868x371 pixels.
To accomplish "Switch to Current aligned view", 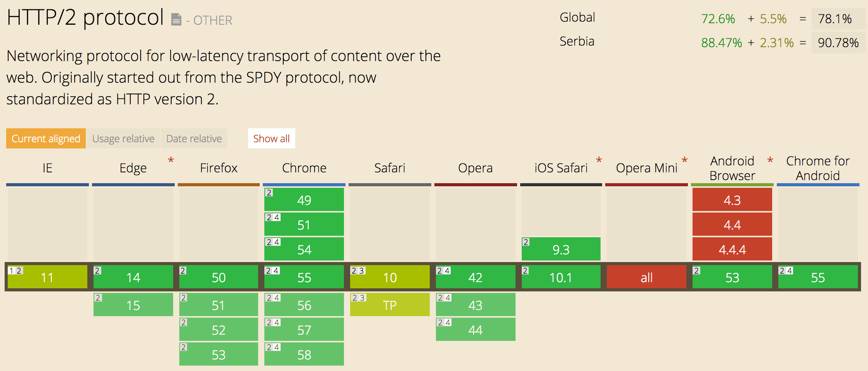I will point(46,138).
